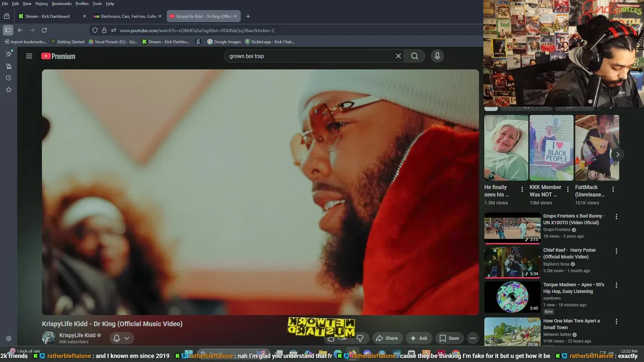
Task: Clear the search text with X
Action: tap(398, 56)
